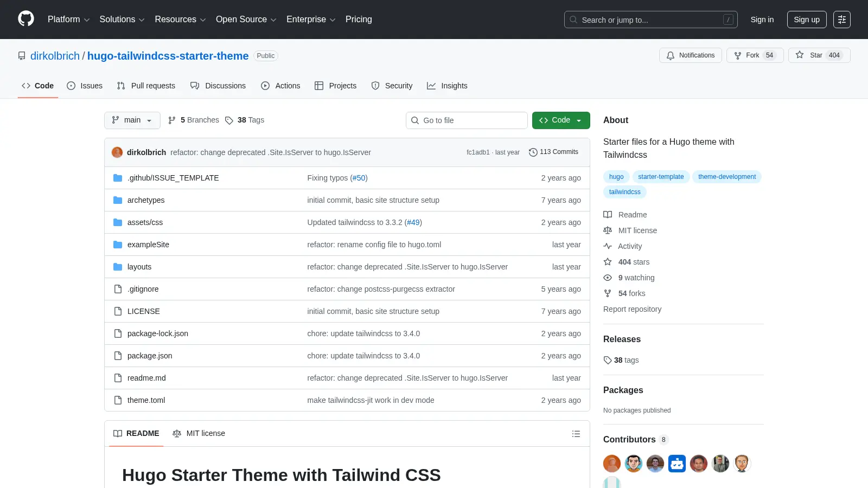868x488 pixels.
Task: Click the folder icon for exampleSite
Action: coord(118,245)
